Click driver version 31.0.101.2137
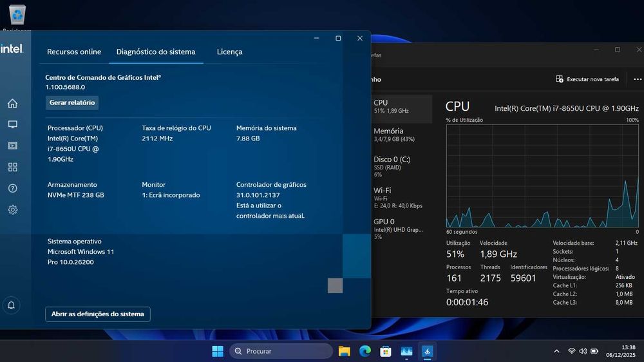 258,195
